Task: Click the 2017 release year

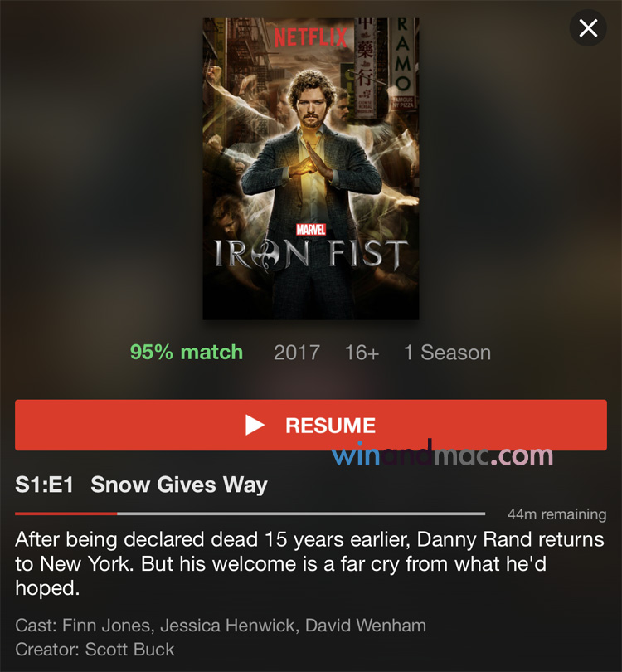Action: pos(296,353)
